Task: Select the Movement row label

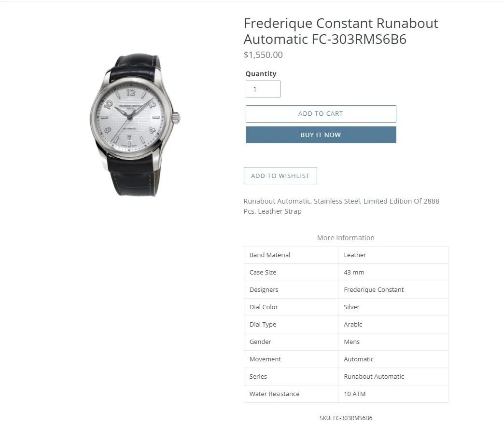Action: click(x=265, y=359)
